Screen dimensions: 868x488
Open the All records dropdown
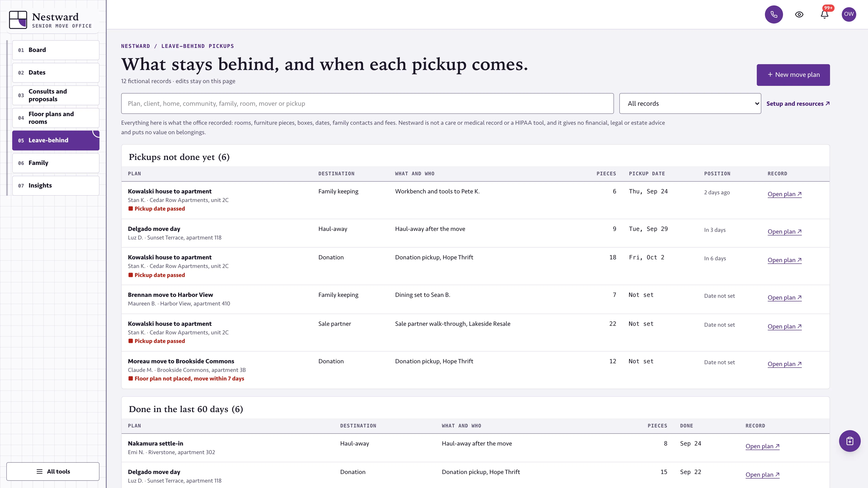(690, 103)
